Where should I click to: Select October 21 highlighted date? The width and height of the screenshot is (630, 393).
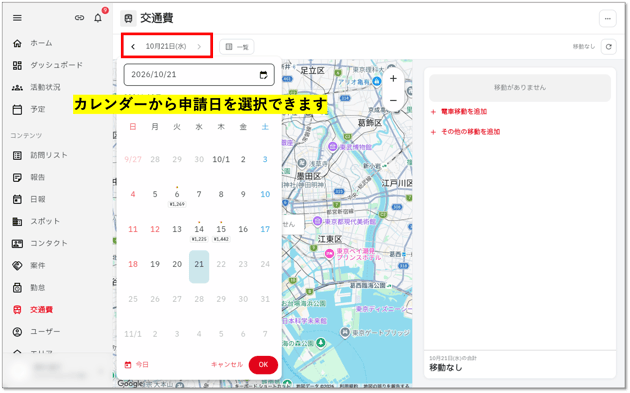click(199, 266)
